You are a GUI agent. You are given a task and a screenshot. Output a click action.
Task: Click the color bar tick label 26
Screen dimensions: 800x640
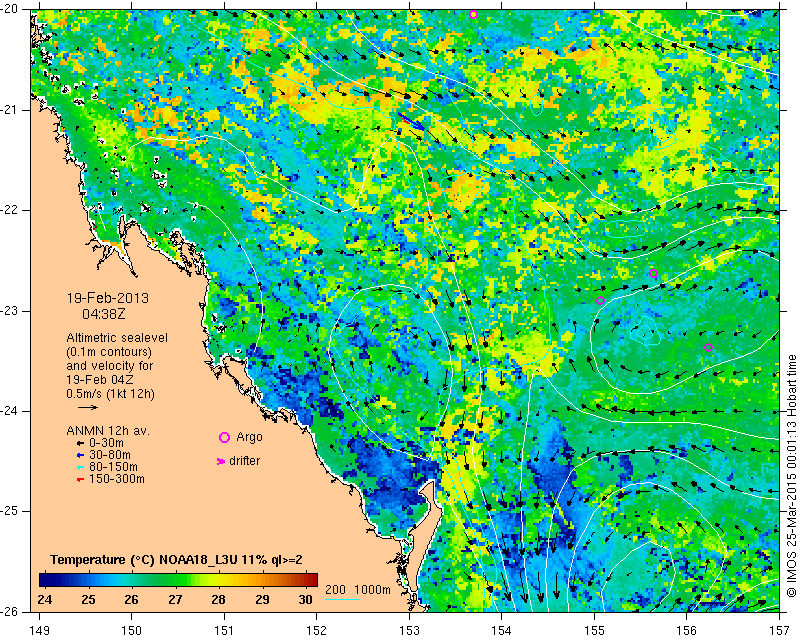(132, 599)
